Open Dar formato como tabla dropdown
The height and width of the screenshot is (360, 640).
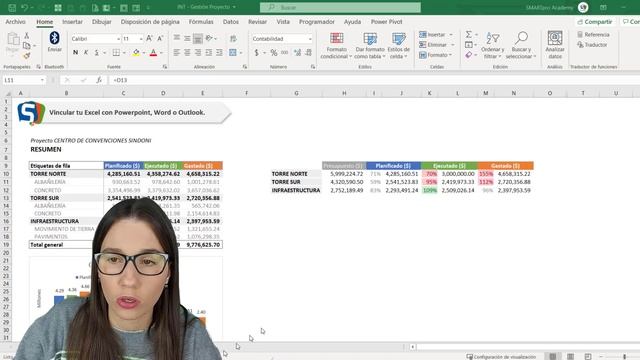[x=369, y=45]
